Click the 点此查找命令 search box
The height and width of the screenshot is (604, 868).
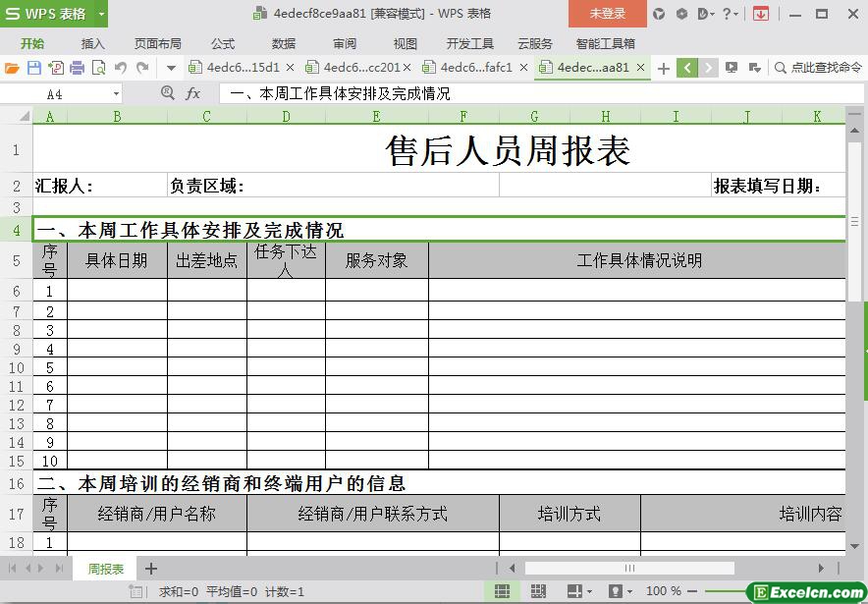pos(818,68)
